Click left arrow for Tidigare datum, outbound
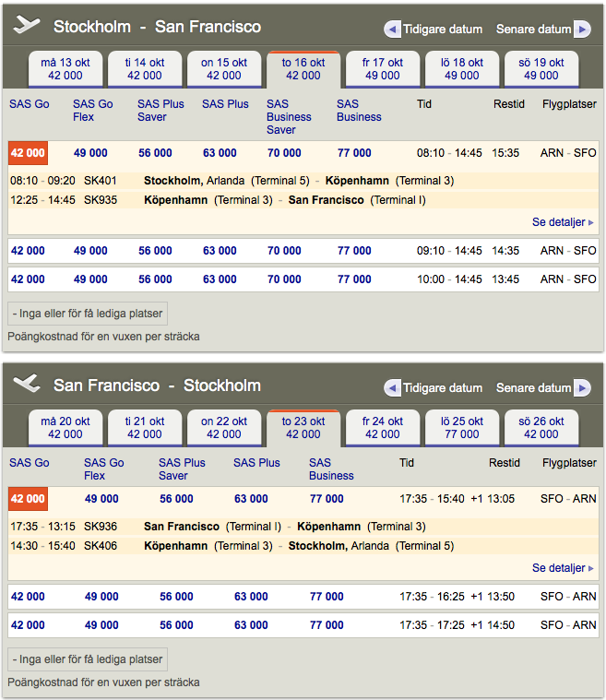Screen dimensions: 606x700 [x=392, y=30]
